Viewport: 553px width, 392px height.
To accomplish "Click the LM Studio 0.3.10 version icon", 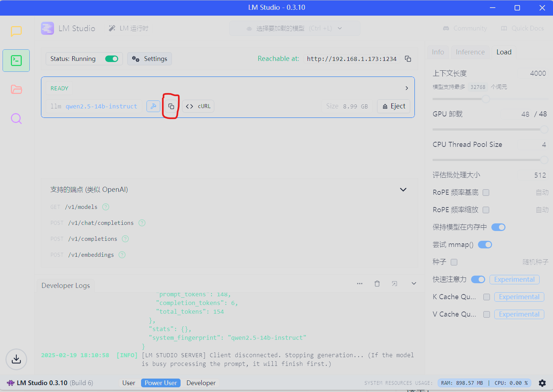I will [11, 383].
